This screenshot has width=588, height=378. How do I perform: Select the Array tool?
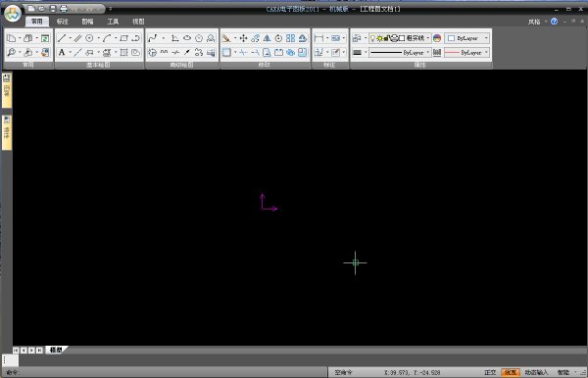[290, 38]
